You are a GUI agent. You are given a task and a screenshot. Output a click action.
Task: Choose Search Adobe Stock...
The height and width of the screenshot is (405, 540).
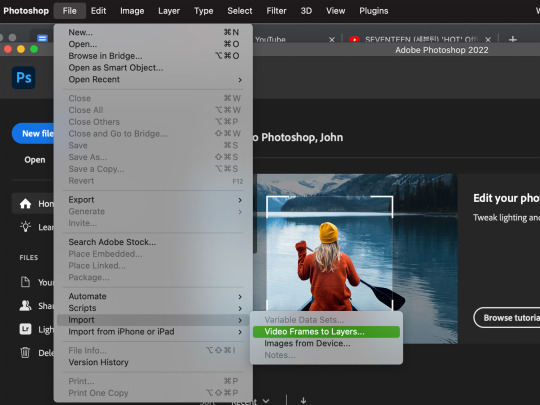click(x=153, y=242)
